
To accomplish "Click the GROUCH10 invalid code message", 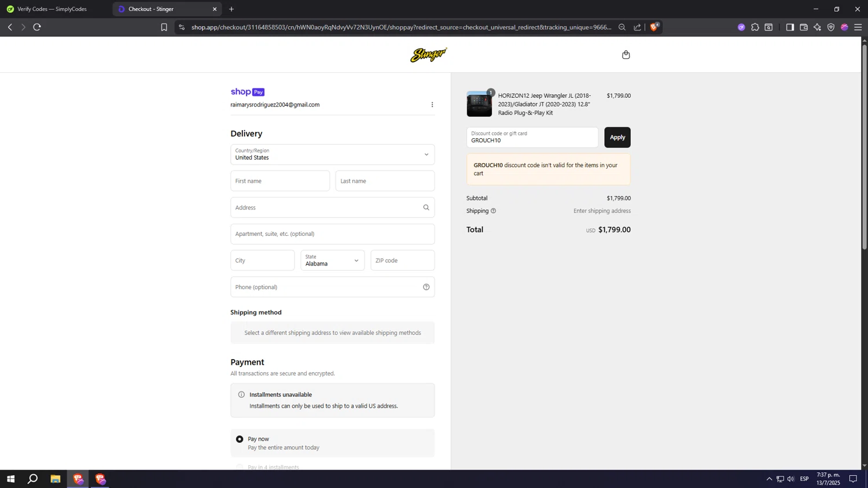I will 549,169.
